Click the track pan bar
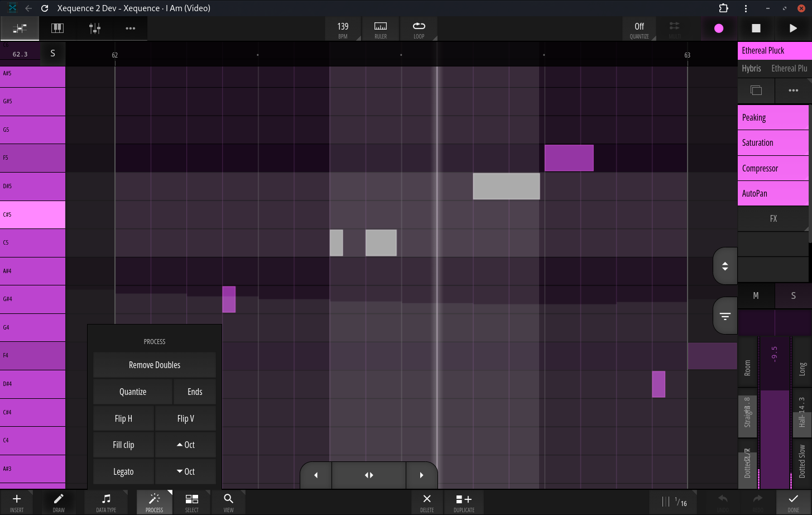The width and height of the screenshot is (812, 515). click(775, 323)
